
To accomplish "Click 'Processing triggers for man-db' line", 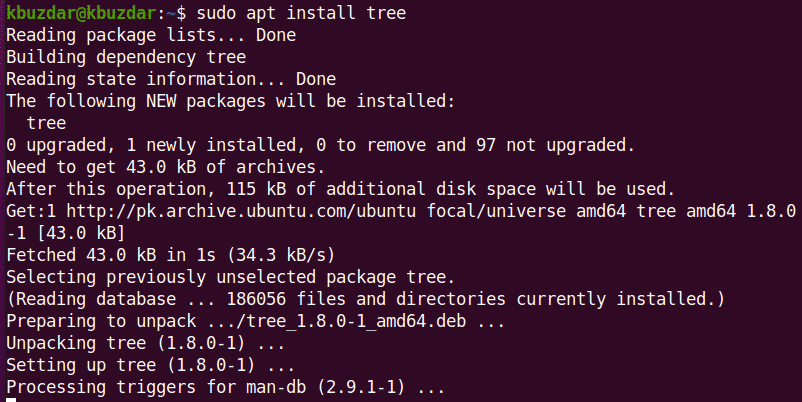I will tap(225, 387).
